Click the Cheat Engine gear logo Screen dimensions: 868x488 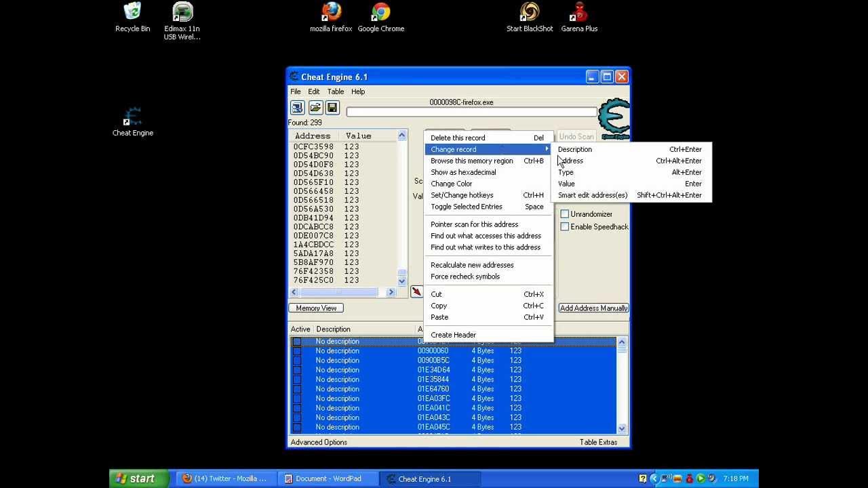coord(614,118)
